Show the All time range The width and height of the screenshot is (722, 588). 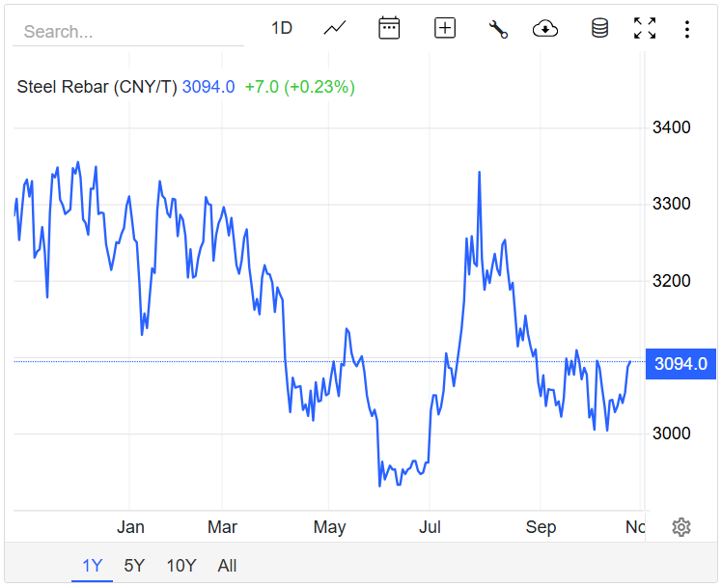click(227, 566)
